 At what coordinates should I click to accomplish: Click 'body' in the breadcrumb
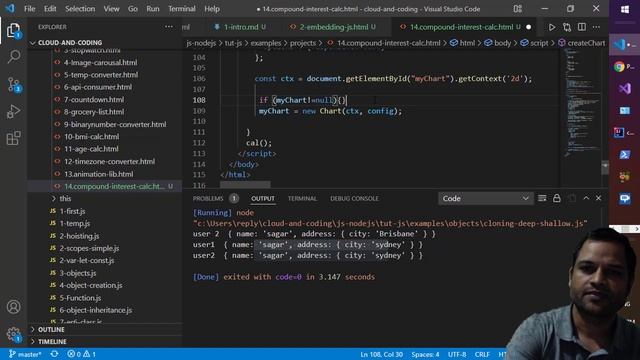tap(502, 43)
